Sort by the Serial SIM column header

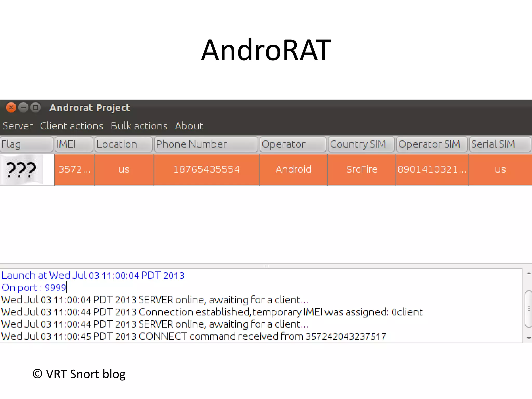(500, 144)
